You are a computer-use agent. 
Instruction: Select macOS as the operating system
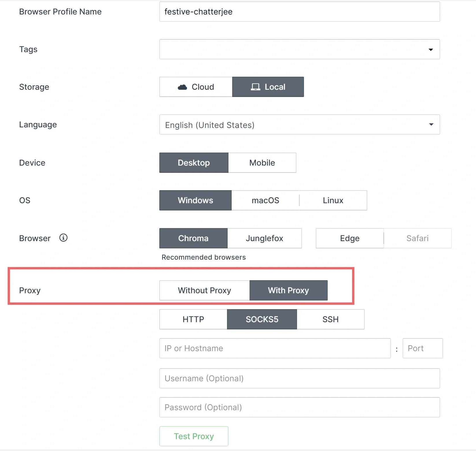tap(265, 200)
